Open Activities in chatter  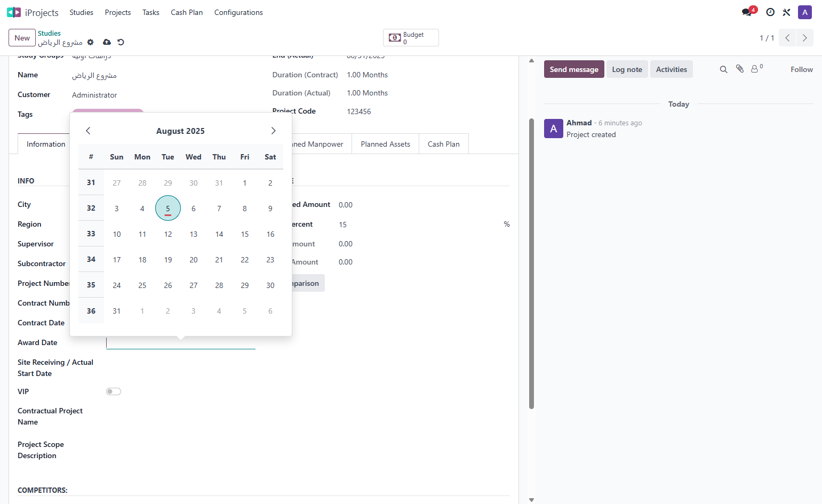(x=671, y=69)
